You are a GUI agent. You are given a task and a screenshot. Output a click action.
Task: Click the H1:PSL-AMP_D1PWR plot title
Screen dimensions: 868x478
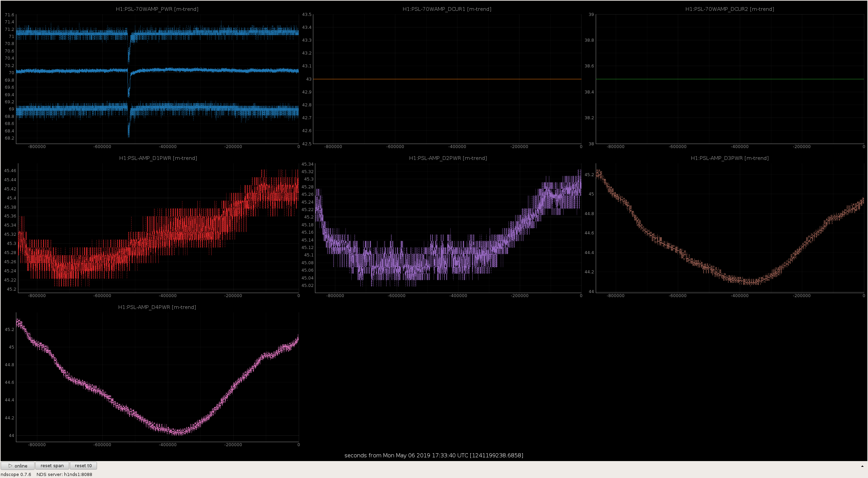158,158
